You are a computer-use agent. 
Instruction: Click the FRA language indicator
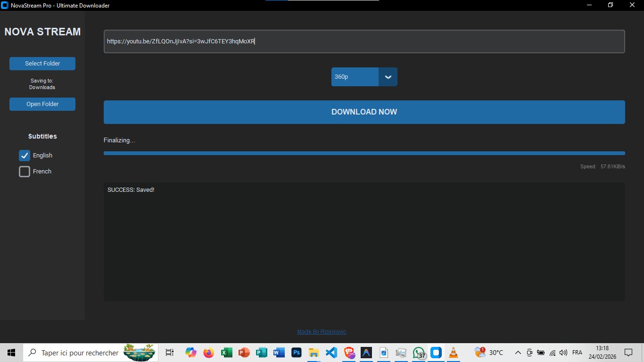coord(577,353)
